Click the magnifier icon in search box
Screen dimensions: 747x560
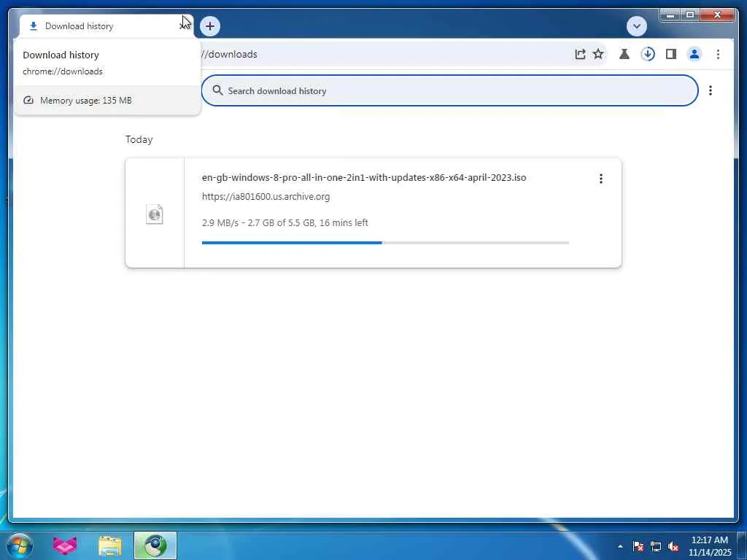click(x=217, y=90)
